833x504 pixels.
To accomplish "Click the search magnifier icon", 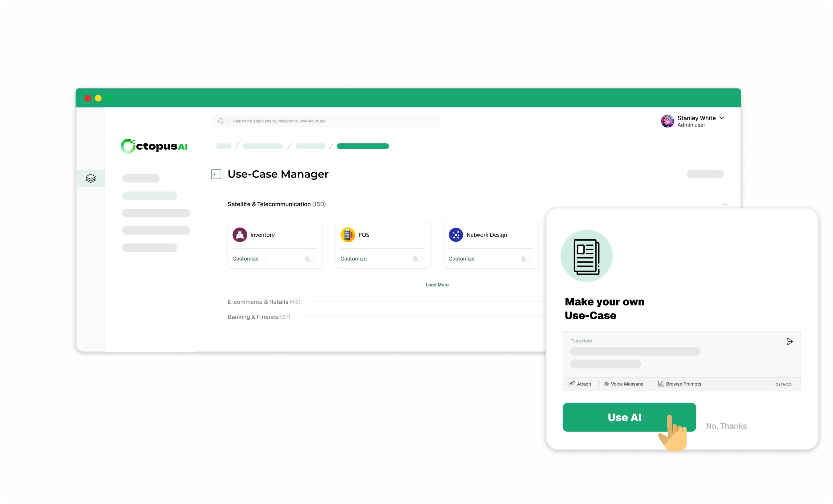I will (x=221, y=121).
